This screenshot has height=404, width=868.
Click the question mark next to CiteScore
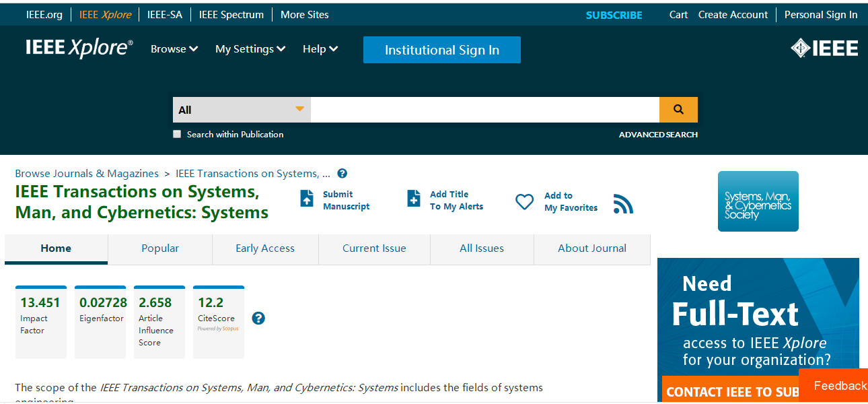pos(258,318)
